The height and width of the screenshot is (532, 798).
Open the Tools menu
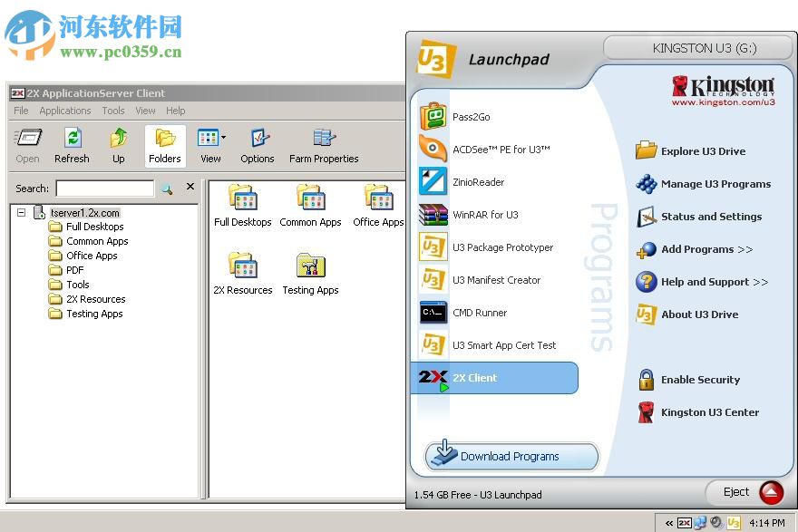tap(112, 110)
